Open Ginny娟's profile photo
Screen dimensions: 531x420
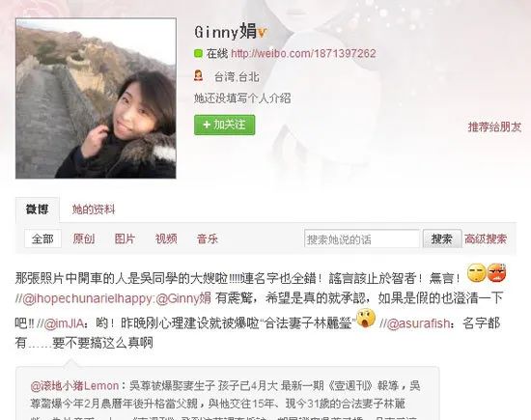(x=96, y=98)
